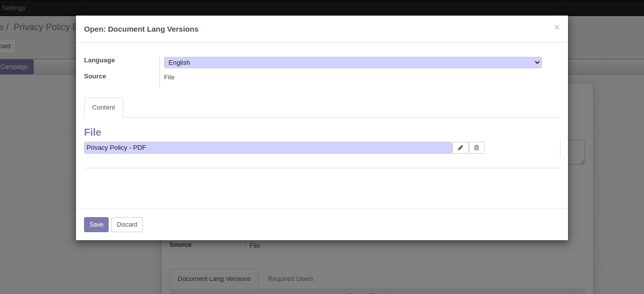Click the Language field label
The height and width of the screenshot is (294, 644).
pos(99,60)
